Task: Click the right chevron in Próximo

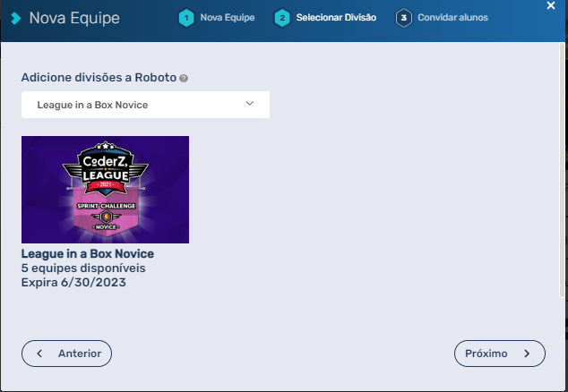Action: (527, 354)
